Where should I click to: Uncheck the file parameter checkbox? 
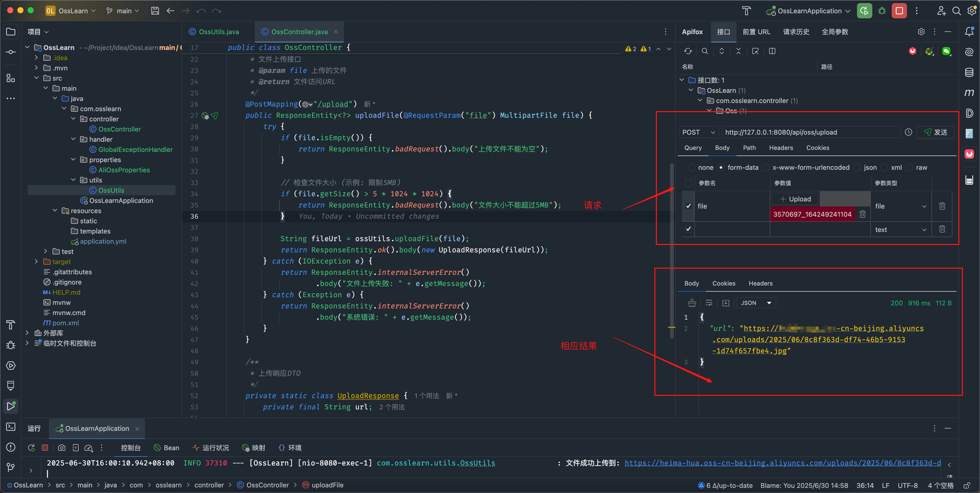click(688, 206)
